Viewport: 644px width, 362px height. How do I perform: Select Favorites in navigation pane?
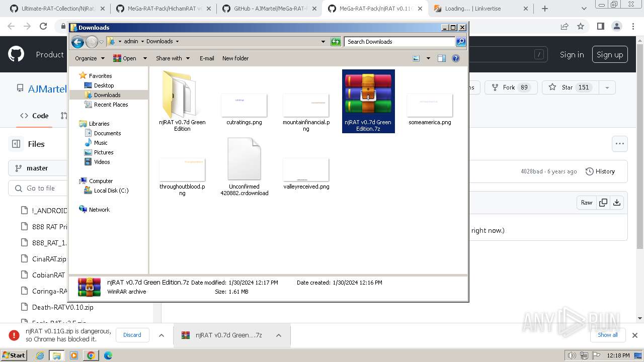tap(100, 76)
